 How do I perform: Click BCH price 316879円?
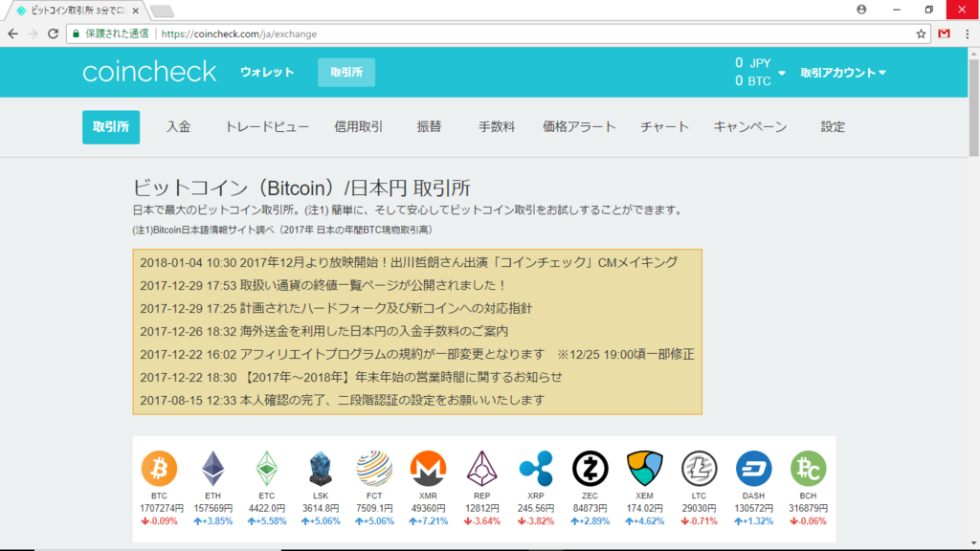[808, 509]
